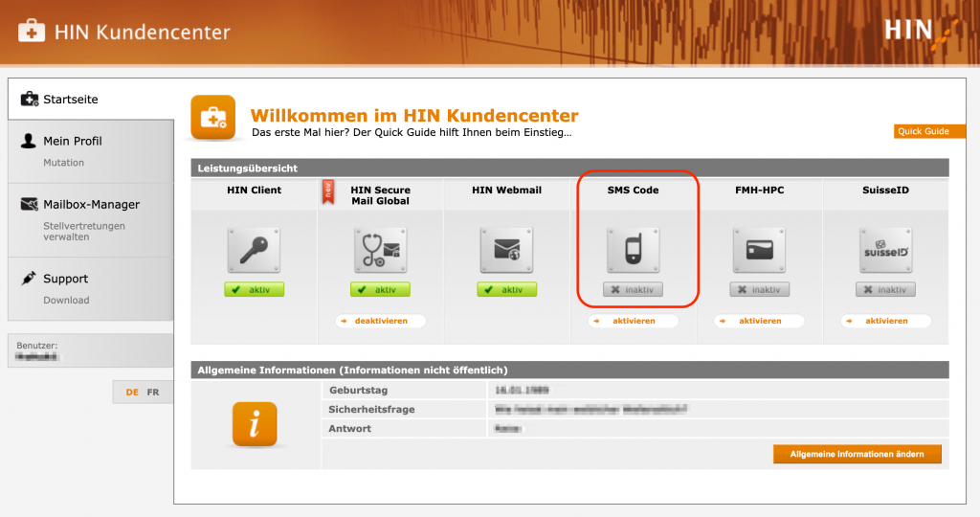Click the 'Willkommen im HIN Kundencenter' heading
The height and width of the screenshot is (517, 980).
[414, 115]
